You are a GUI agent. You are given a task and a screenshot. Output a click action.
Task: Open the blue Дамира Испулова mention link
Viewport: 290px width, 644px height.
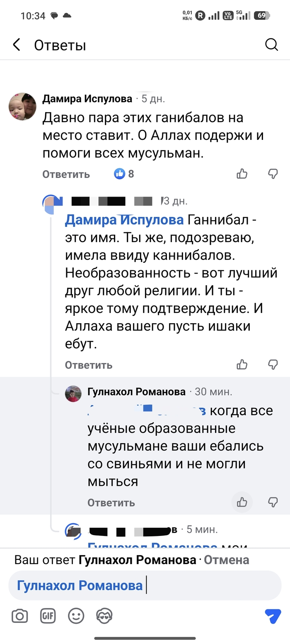click(124, 220)
